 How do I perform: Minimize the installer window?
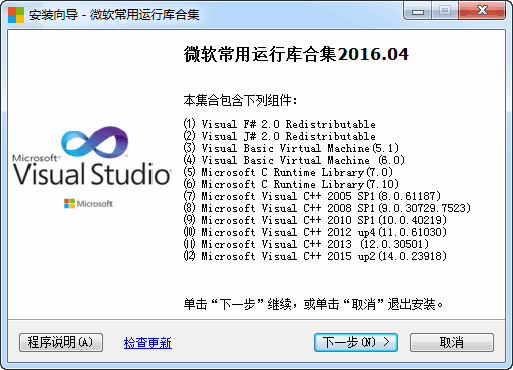418,11
